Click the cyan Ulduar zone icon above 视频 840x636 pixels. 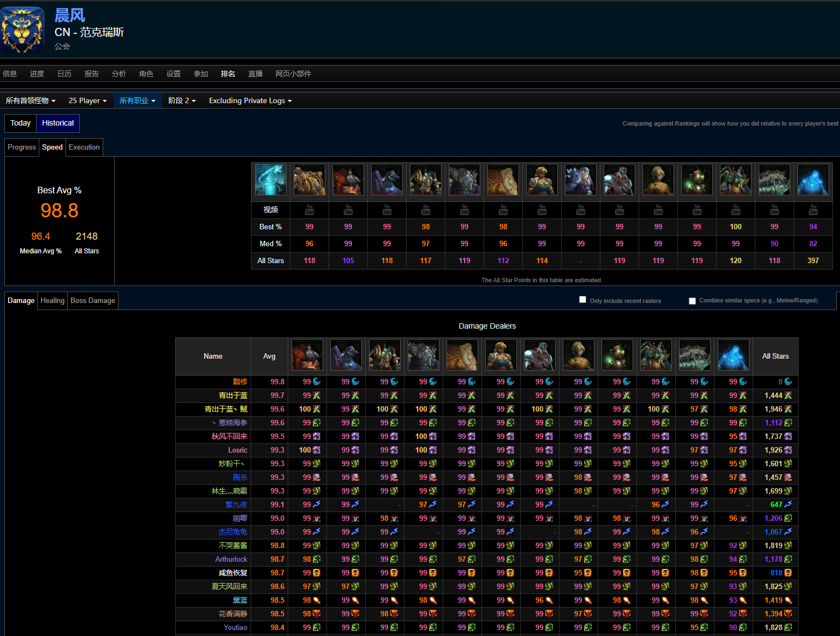271,180
